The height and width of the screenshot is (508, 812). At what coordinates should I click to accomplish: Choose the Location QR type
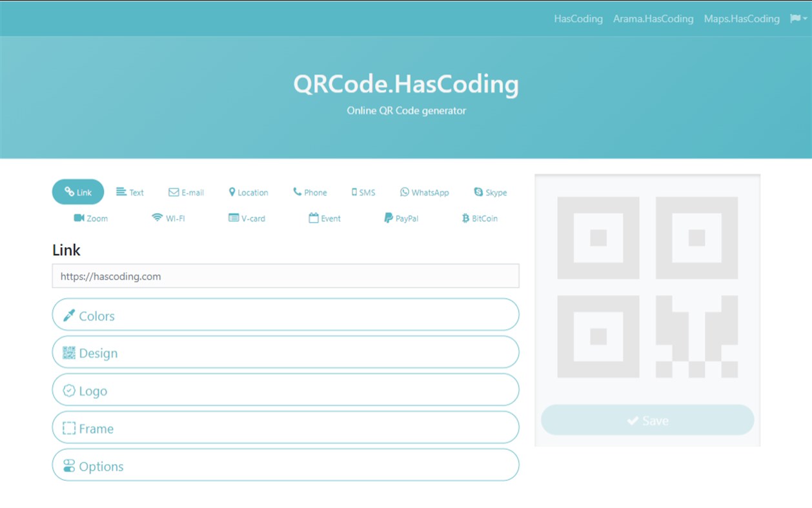[x=249, y=192]
